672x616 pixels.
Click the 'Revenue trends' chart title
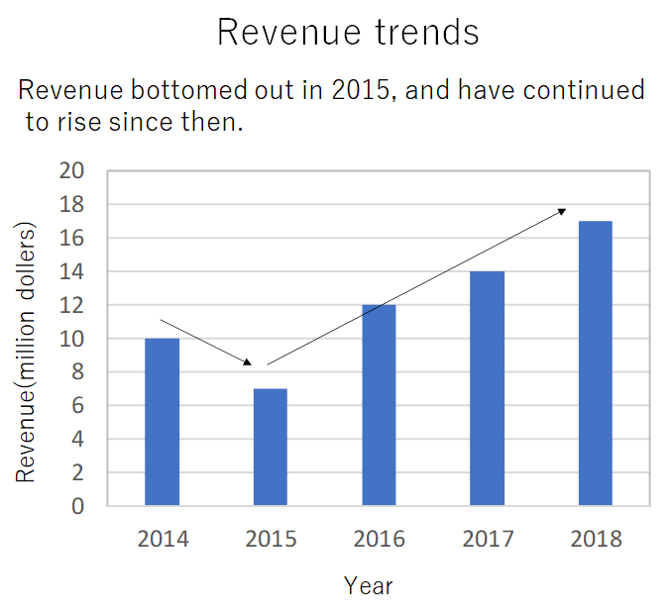[348, 32]
